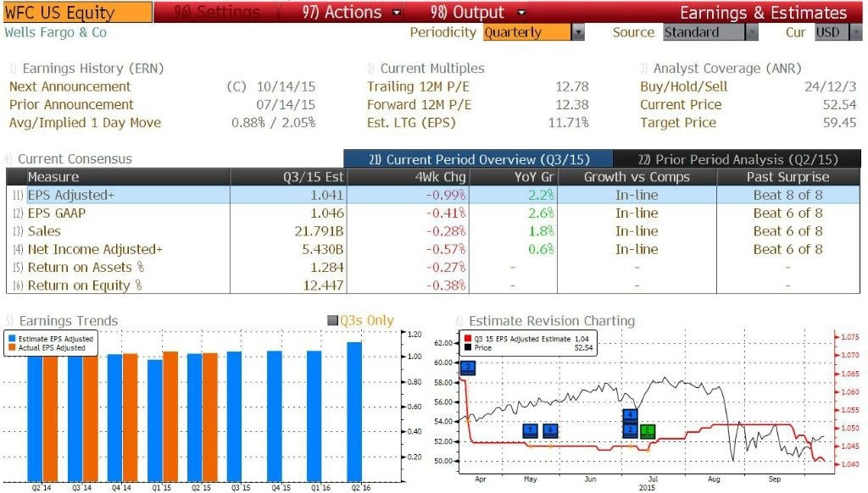Open the Source Standard dropdown
The width and height of the screenshot is (868, 493).
click(710, 32)
